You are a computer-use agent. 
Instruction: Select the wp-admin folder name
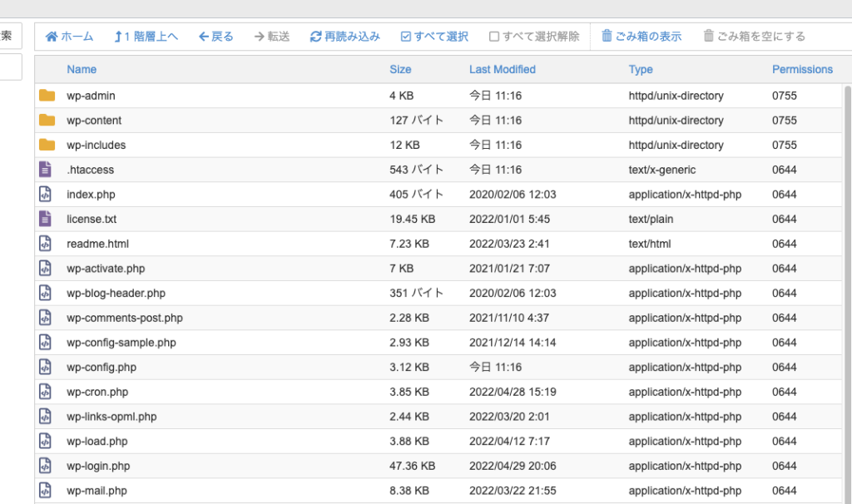click(91, 96)
